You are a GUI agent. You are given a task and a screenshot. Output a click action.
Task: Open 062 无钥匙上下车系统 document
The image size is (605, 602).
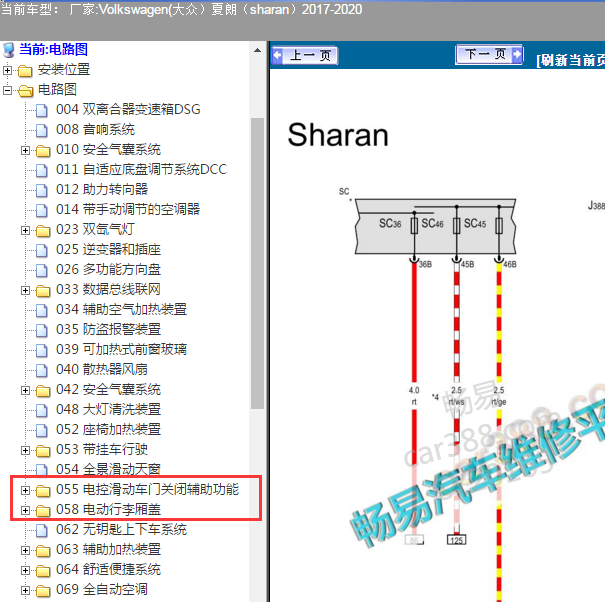coord(121,529)
